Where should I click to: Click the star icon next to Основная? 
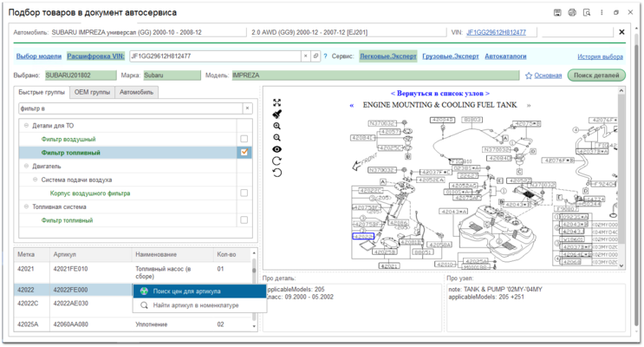pyautogui.click(x=529, y=75)
